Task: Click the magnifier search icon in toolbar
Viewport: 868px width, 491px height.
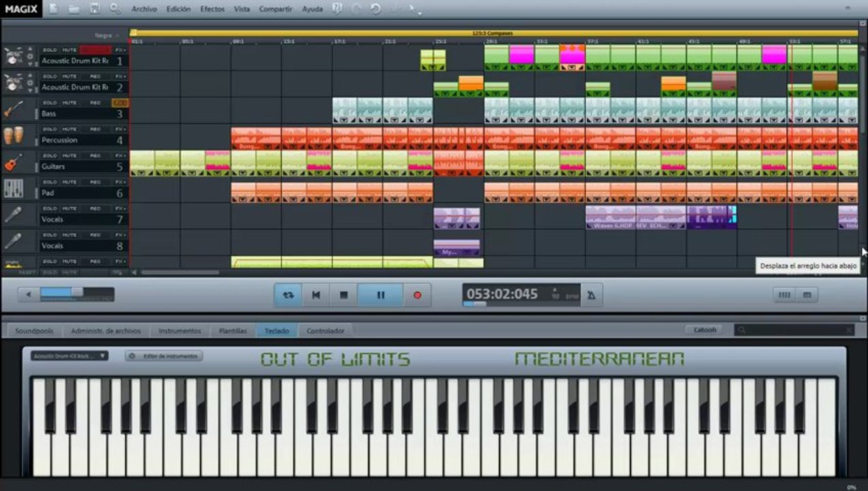Action: coord(115,9)
